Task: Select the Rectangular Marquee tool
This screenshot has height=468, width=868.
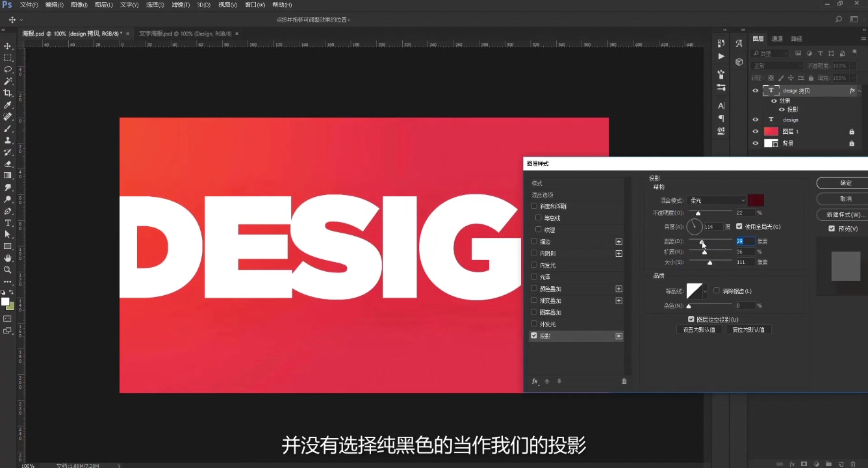Action: coord(8,58)
